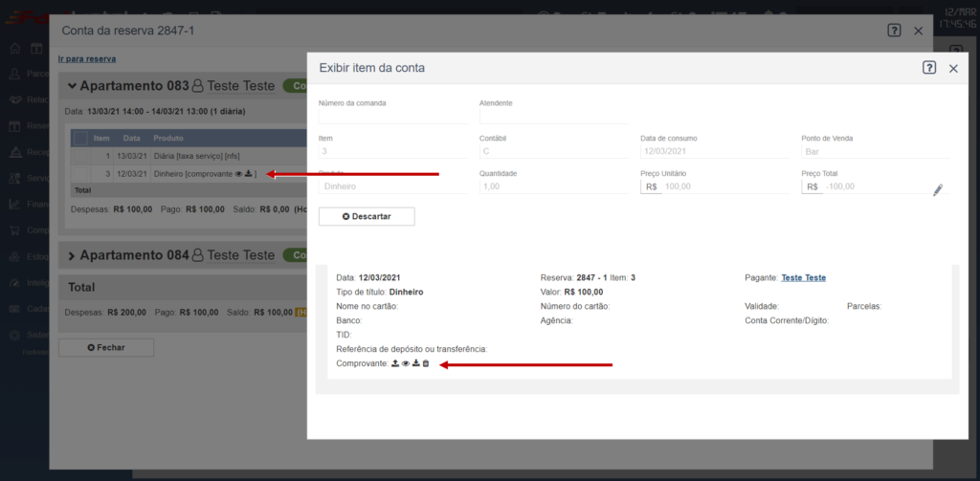Download the comprovante from payment details
This screenshot has width=980, height=481.
pos(416,364)
